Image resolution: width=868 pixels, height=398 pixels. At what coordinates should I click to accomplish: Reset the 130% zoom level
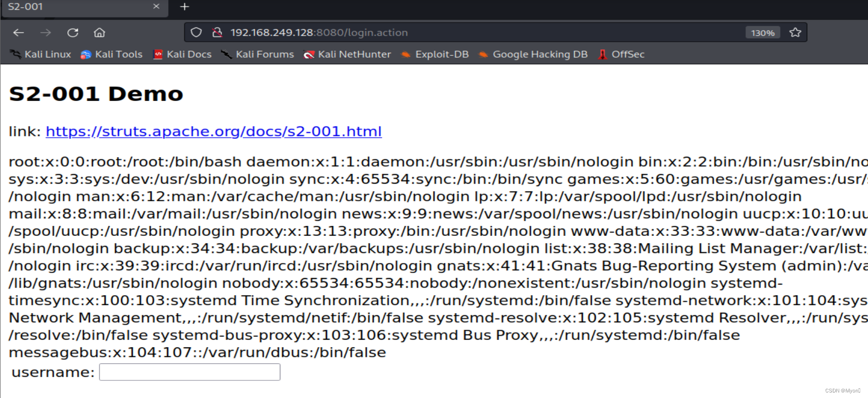coord(763,33)
